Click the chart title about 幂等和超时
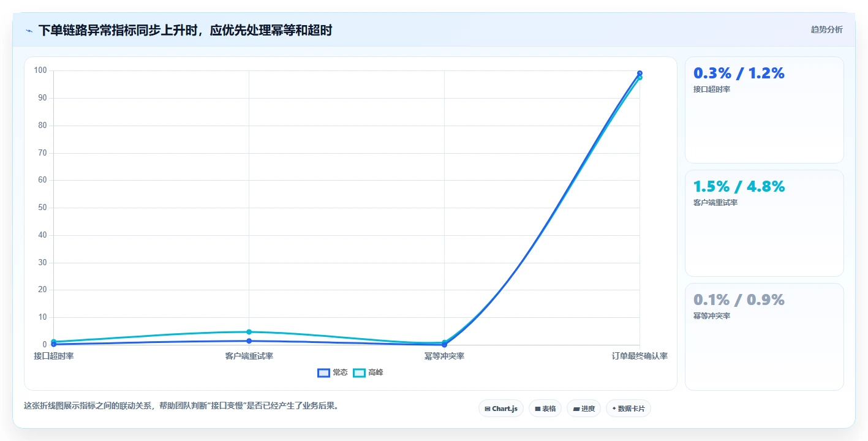This screenshot has height=441, width=868. [x=185, y=31]
